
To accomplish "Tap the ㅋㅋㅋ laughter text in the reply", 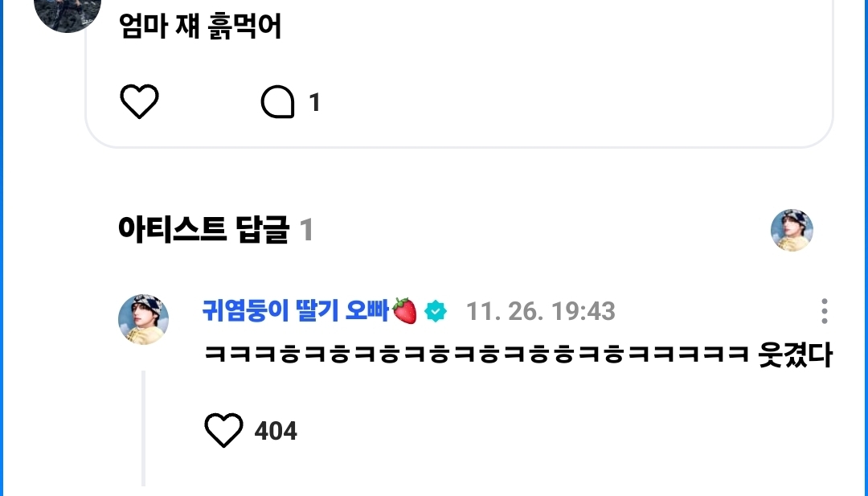I will pyautogui.click(x=476, y=355).
